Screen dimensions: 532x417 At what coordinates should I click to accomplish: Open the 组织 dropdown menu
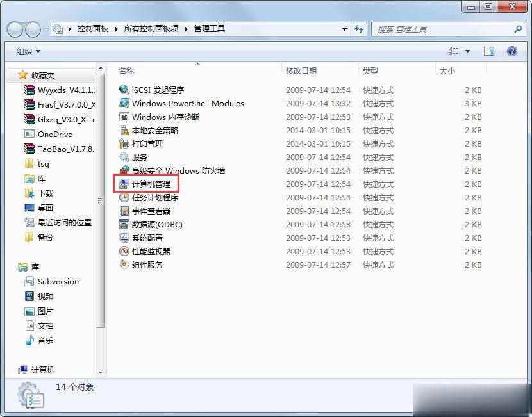28,51
